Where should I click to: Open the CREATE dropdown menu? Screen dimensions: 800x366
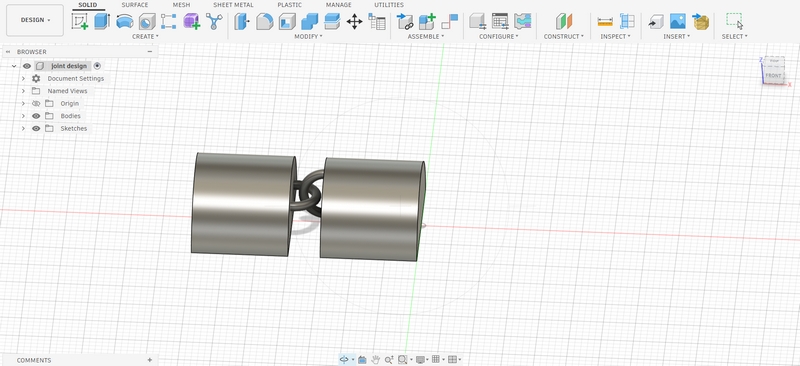[145, 36]
